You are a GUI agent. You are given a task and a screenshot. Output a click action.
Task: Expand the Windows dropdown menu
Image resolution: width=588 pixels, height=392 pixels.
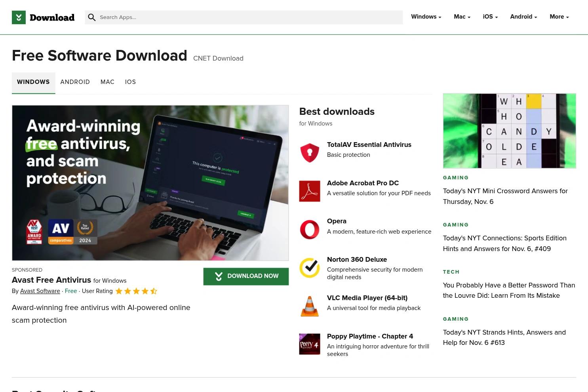tap(426, 17)
